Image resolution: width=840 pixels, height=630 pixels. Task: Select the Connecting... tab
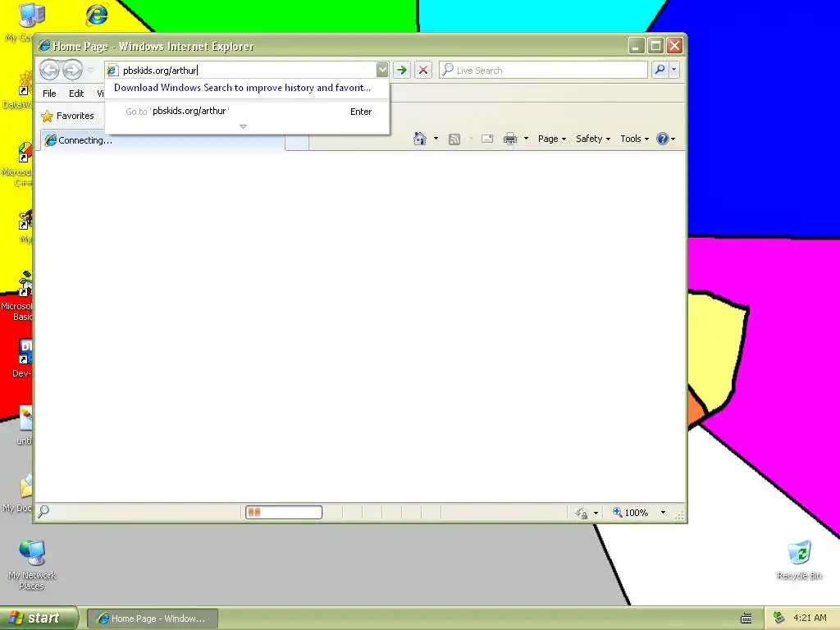163,140
